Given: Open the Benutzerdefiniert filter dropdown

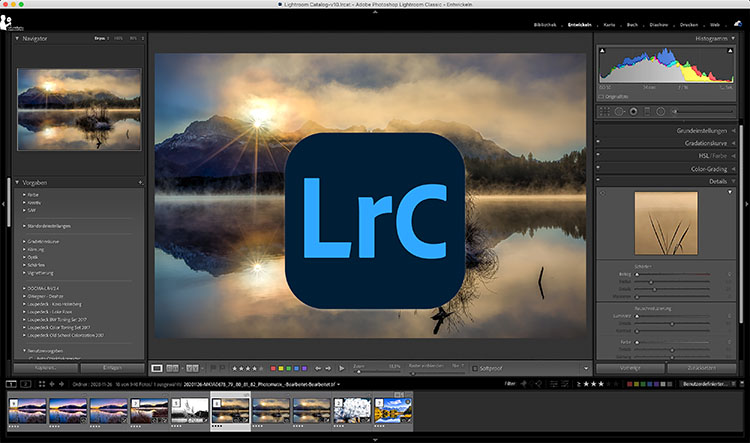Looking at the screenshot, I should [x=709, y=384].
